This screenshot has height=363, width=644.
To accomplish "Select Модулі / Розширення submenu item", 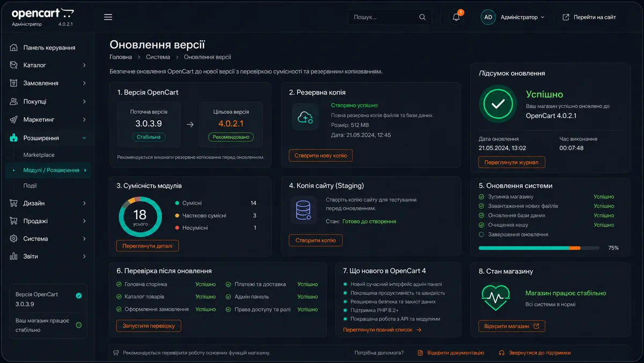I will click(x=48, y=170).
